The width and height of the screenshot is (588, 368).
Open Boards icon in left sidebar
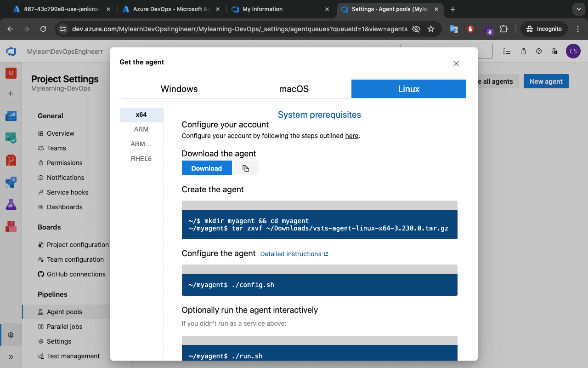tap(11, 115)
